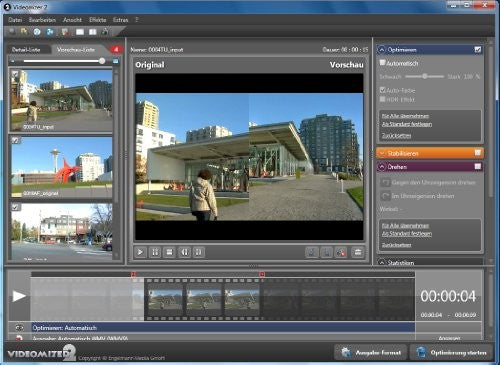Click Als Standard festlegen under Optimieren
500x365 pixels.
click(x=407, y=124)
